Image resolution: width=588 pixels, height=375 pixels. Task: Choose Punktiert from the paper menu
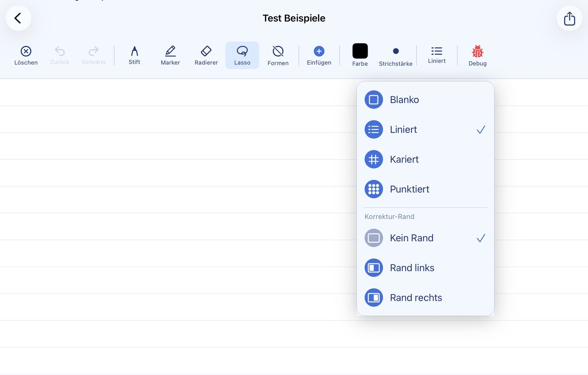[x=409, y=189]
